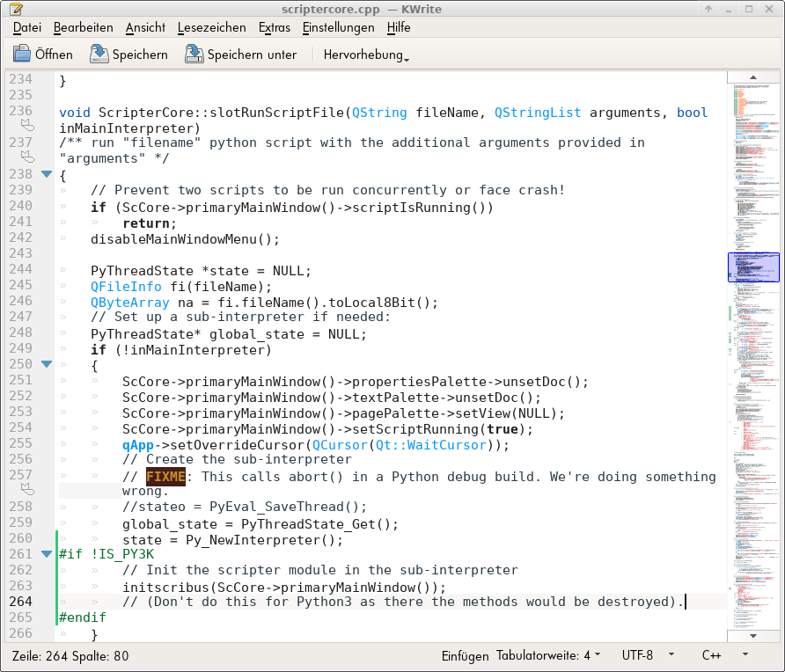
Task: Toggle Einfügen insert mode in status bar
Action: click(x=465, y=655)
